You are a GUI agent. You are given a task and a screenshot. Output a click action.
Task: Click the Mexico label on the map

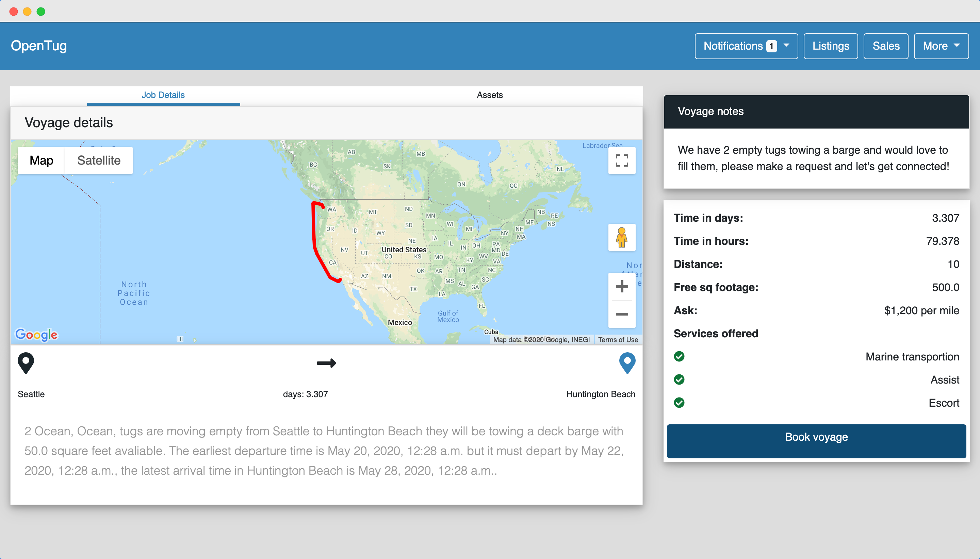click(x=399, y=322)
